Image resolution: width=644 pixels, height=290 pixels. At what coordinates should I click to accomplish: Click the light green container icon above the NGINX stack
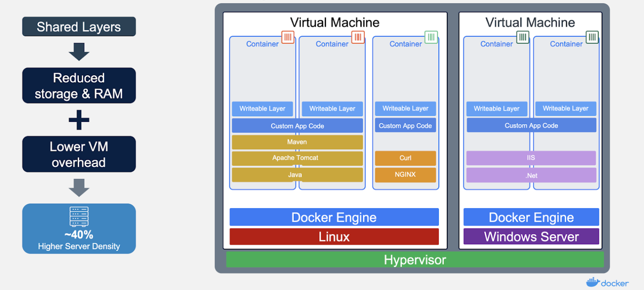coord(431,37)
